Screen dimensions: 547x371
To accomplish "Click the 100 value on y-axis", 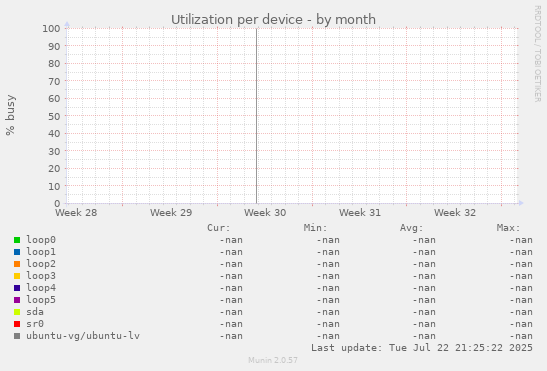I will pyautogui.click(x=51, y=28).
